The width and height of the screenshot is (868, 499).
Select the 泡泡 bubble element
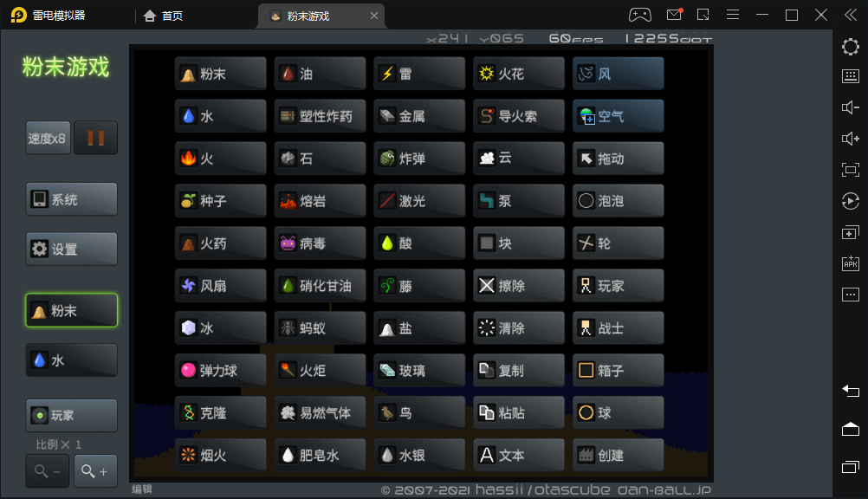tap(618, 200)
